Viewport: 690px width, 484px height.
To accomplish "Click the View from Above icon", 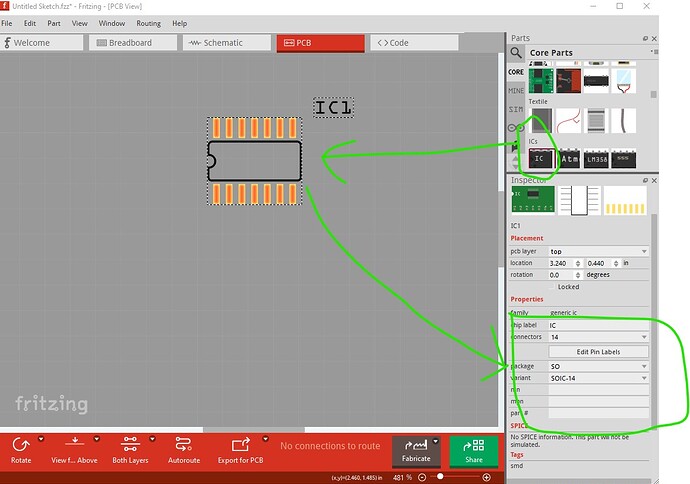I will (74, 444).
